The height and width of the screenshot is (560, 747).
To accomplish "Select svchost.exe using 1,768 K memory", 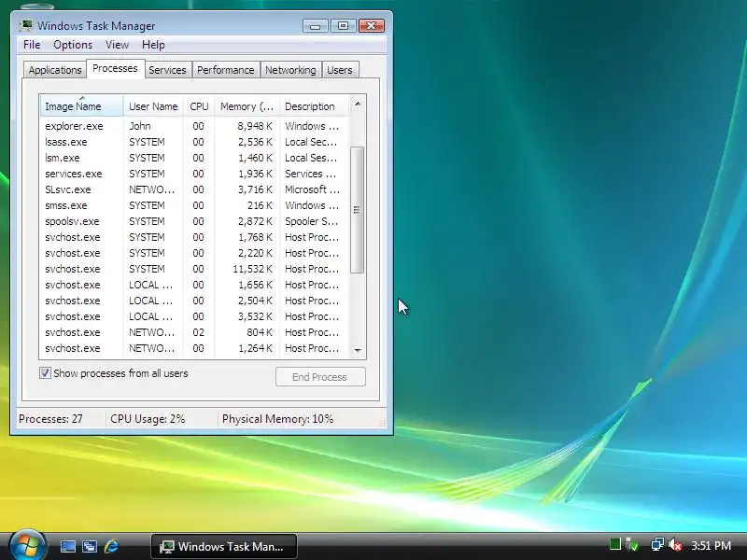I will (x=195, y=237).
